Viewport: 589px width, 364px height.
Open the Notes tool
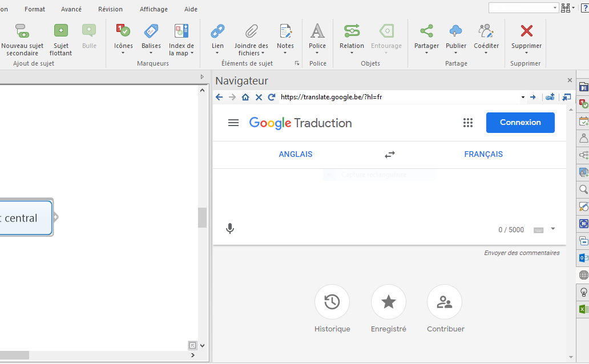(285, 31)
